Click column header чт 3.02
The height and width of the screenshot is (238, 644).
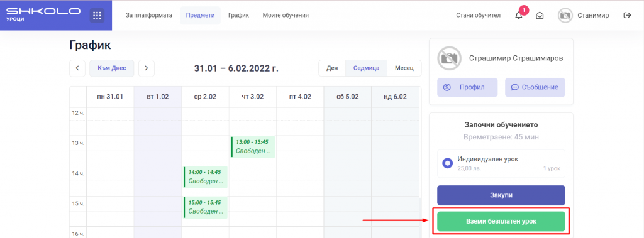click(x=253, y=97)
